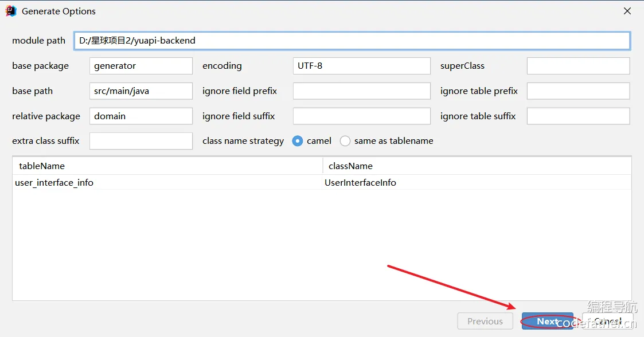Select the user_interface_info table cell
Image resolution: width=644 pixels, height=337 pixels.
pyautogui.click(x=167, y=183)
